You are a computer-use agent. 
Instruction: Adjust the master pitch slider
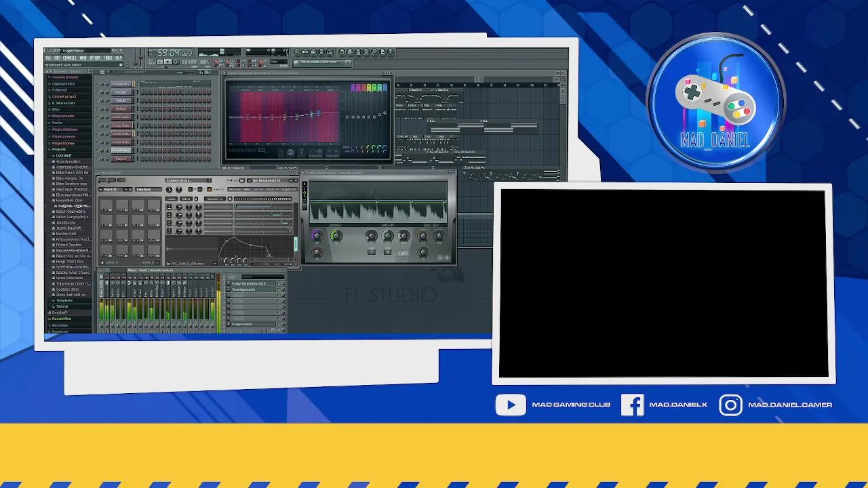[x=140, y=58]
